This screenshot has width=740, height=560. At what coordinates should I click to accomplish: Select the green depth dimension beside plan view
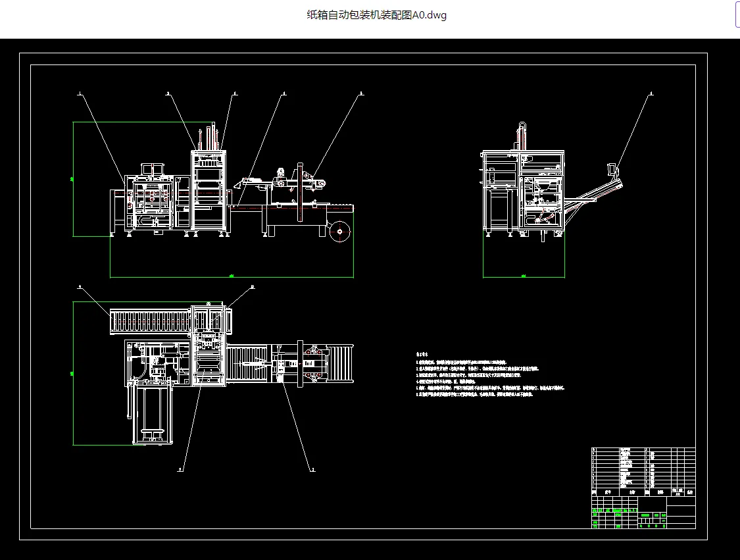[72, 374]
